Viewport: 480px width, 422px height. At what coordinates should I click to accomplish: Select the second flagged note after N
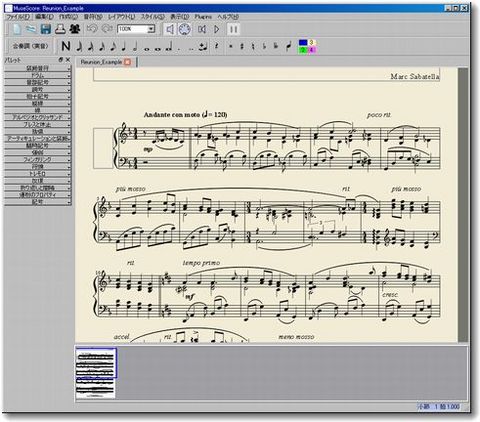pyautogui.click(x=90, y=46)
